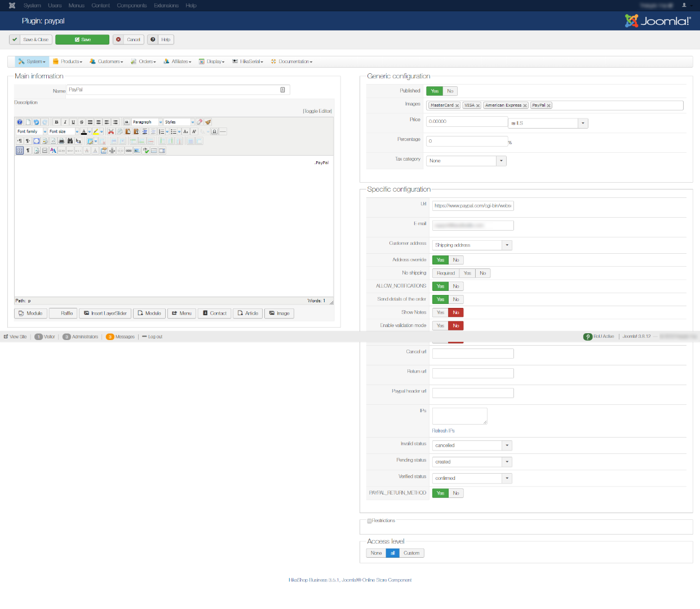Click the cut scissors icon

(x=111, y=131)
